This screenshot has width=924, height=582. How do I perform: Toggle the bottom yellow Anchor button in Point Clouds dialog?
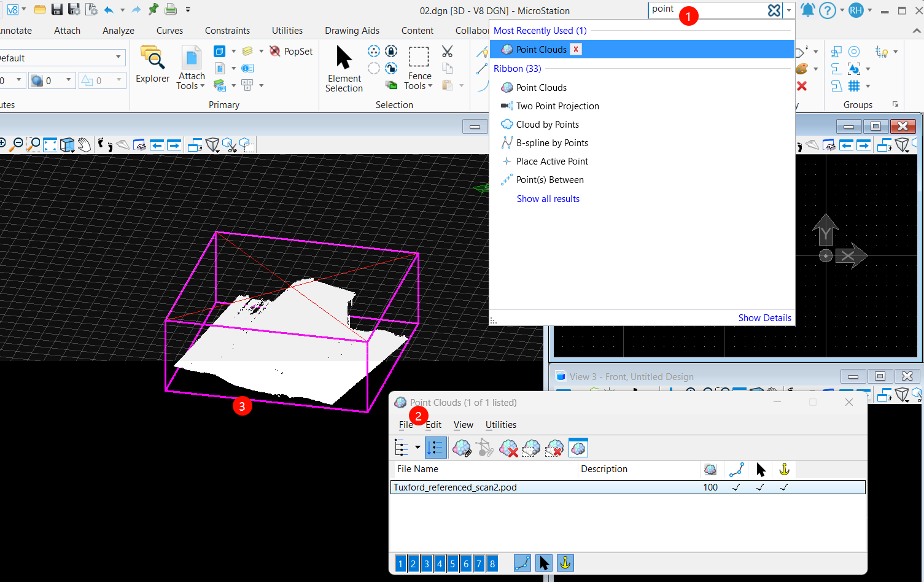(x=565, y=563)
